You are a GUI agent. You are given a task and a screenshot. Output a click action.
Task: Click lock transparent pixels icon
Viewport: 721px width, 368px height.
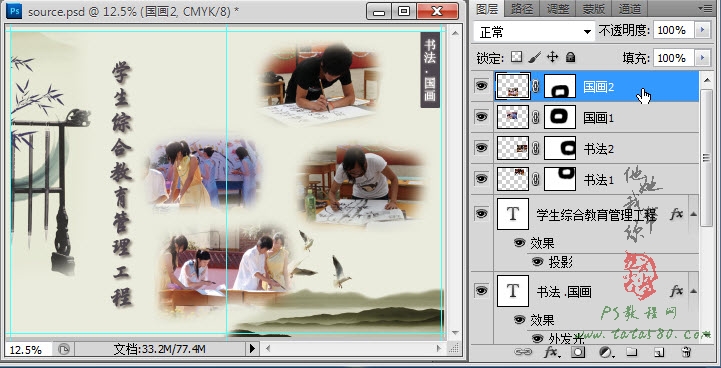(517, 57)
